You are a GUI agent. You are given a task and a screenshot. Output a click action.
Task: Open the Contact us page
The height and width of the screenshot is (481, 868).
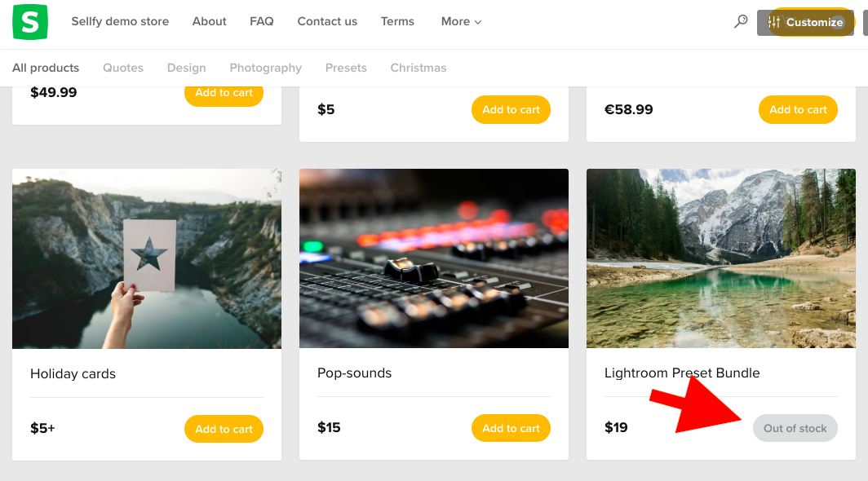click(326, 21)
